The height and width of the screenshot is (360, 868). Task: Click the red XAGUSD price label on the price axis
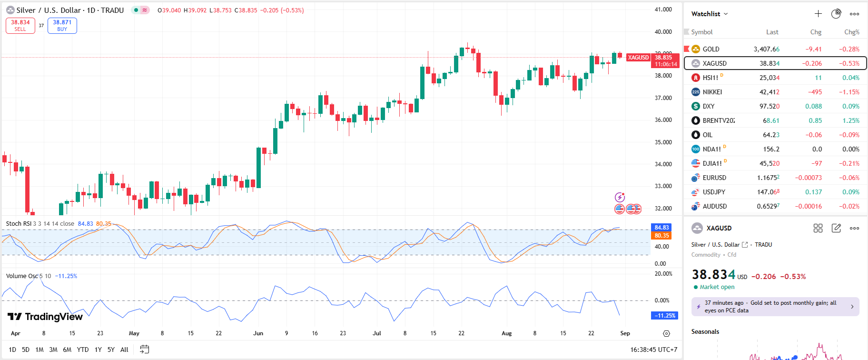[638, 58]
